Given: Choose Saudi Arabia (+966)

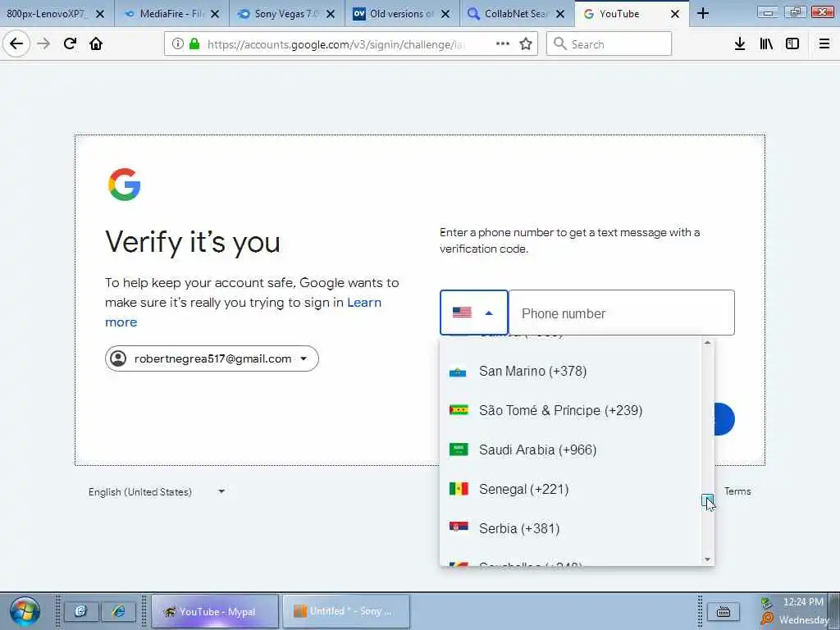Looking at the screenshot, I should point(571,450).
